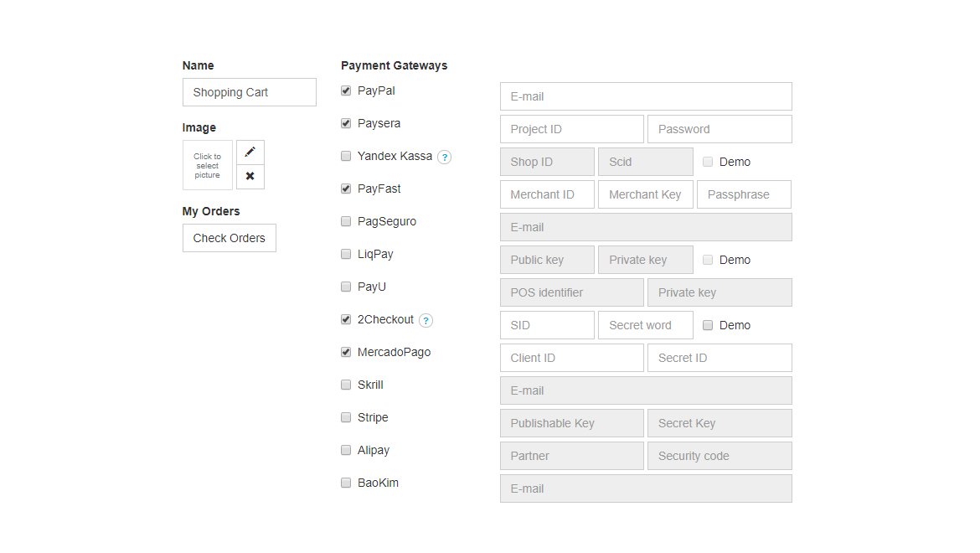This screenshot has height=553, width=980.
Task: Uncheck the PayPal gateway checkbox
Action: (346, 90)
